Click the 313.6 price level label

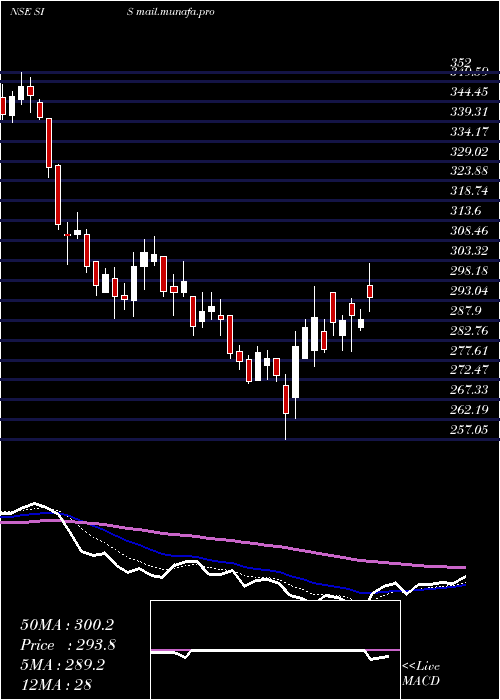(465, 211)
